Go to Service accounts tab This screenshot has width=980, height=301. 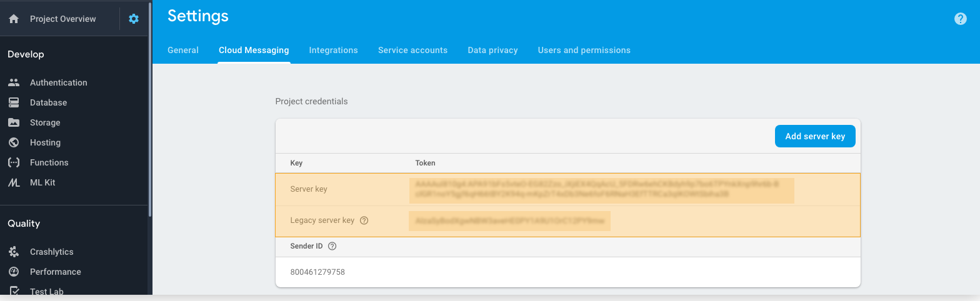pyautogui.click(x=412, y=50)
